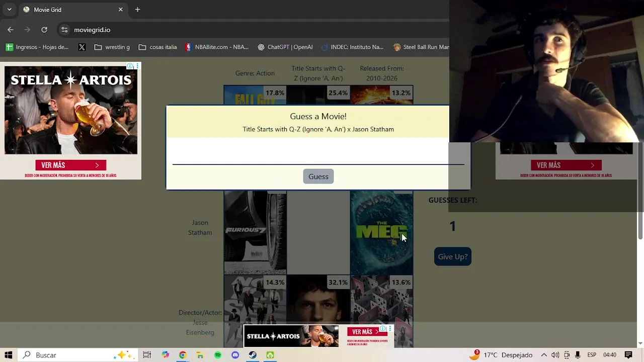Open the X bookmark icon
The width and height of the screenshot is (644, 362).
click(82, 47)
